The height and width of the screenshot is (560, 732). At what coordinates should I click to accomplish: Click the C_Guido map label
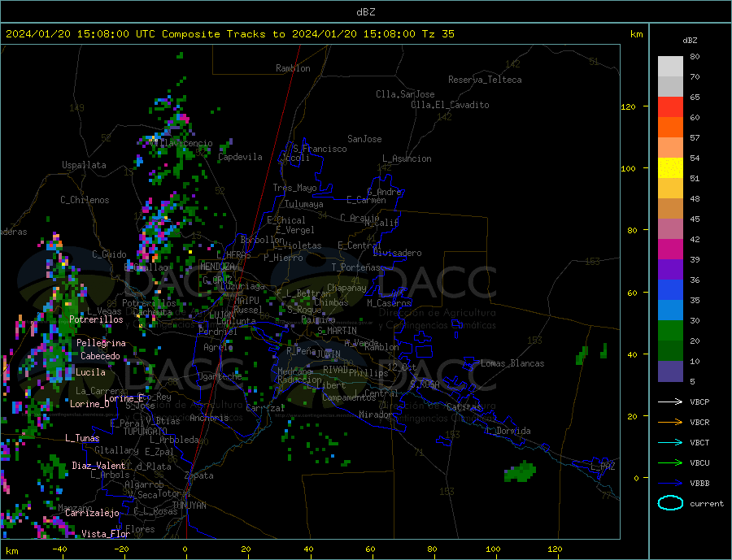109,254
